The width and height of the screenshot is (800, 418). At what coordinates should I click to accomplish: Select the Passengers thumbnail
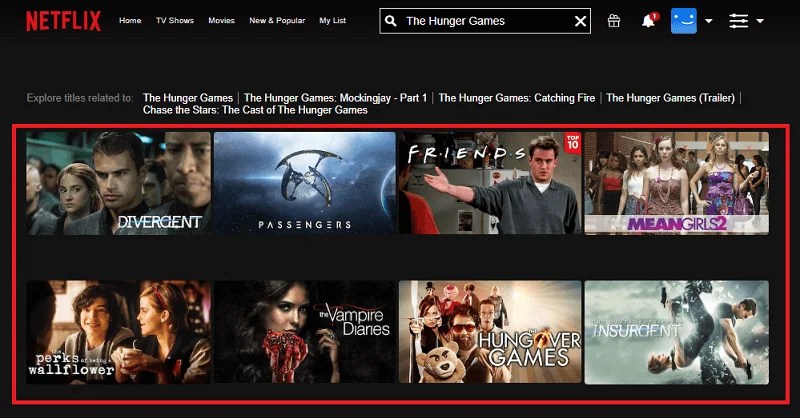pyautogui.click(x=305, y=183)
